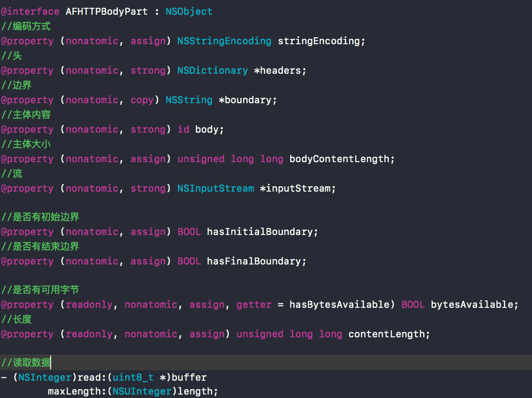
Task: Click the copy attribute keyword
Action: 142,100
